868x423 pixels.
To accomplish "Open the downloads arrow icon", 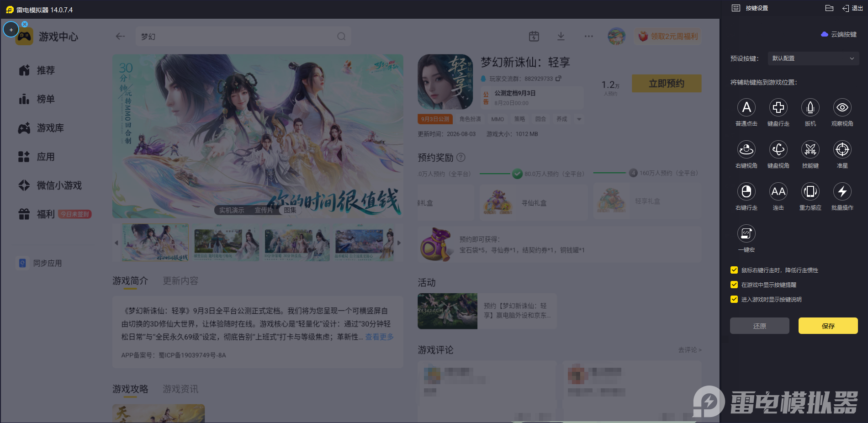I will coord(561,37).
